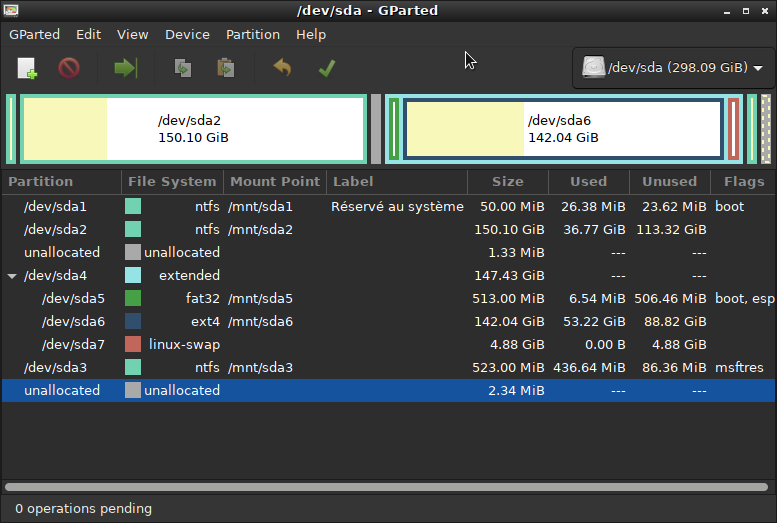Click the 'Réservé au système' label cell
This screenshot has width=777, height=523.
397,207
